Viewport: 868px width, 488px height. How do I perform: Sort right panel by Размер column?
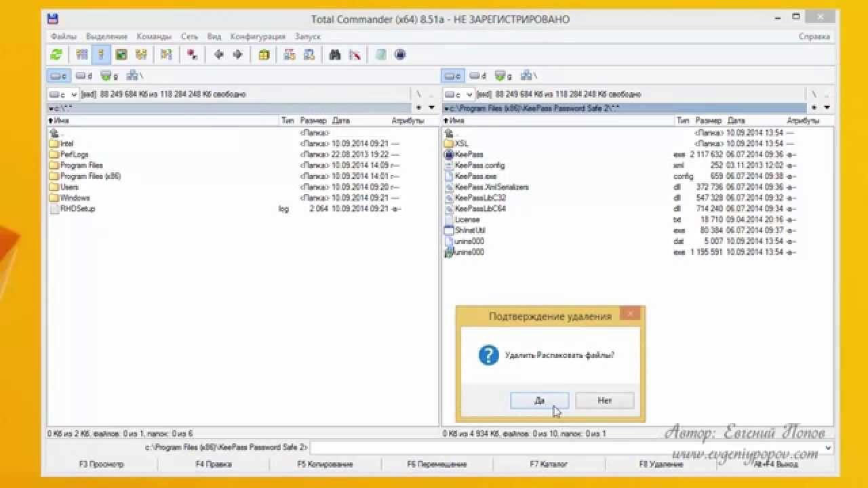tap(709, 121)
